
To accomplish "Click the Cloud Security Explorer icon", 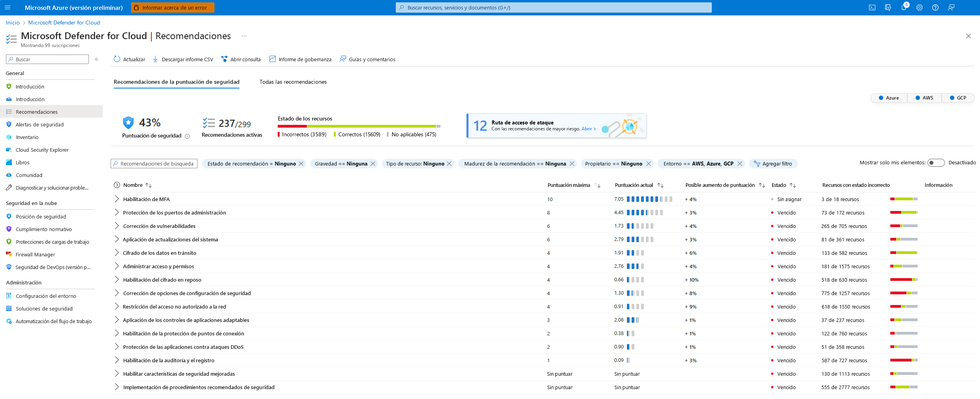I will click(x=9, y=150).
